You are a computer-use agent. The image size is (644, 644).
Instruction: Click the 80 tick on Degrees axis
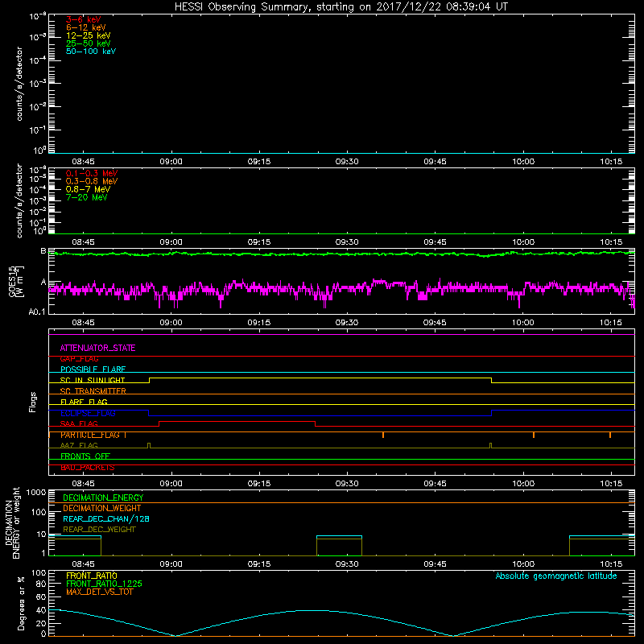[41, 584]
